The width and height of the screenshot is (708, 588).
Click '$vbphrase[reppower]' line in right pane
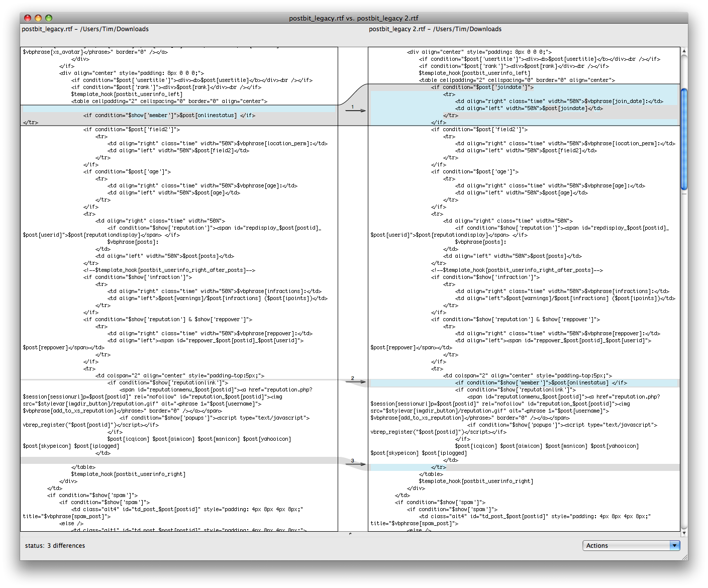(558, 333)
